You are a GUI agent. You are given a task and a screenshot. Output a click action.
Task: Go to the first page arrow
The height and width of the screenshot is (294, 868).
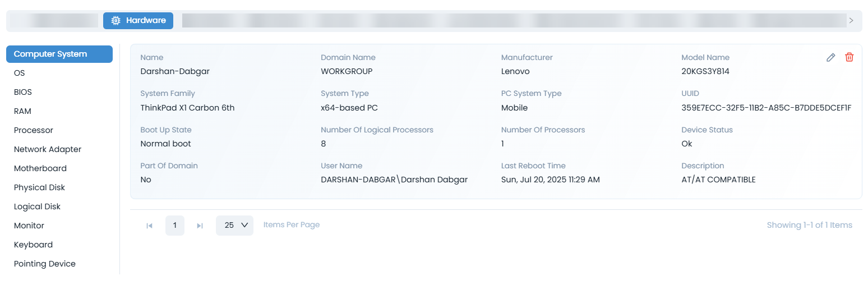pos(150,226)
